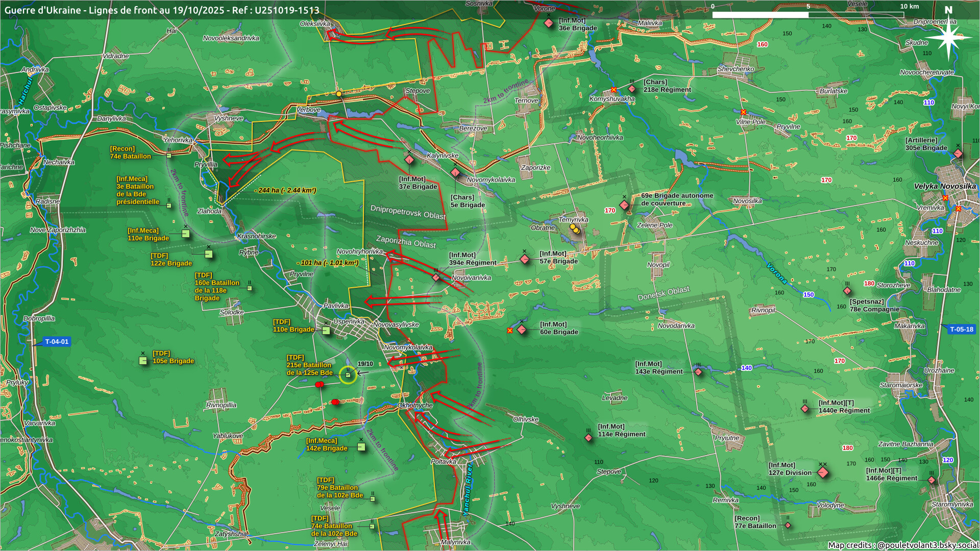Click the 101 ha area change label

329,263
